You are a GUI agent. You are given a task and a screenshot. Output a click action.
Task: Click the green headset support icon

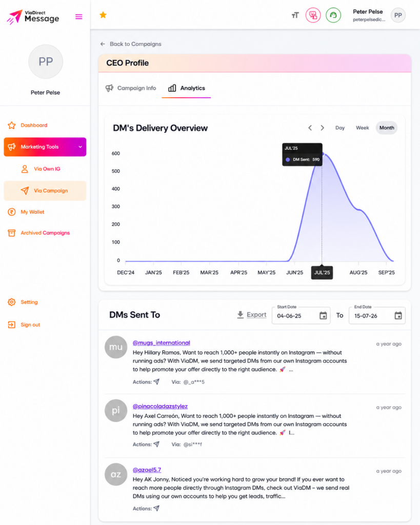click(x=333, y=15)
